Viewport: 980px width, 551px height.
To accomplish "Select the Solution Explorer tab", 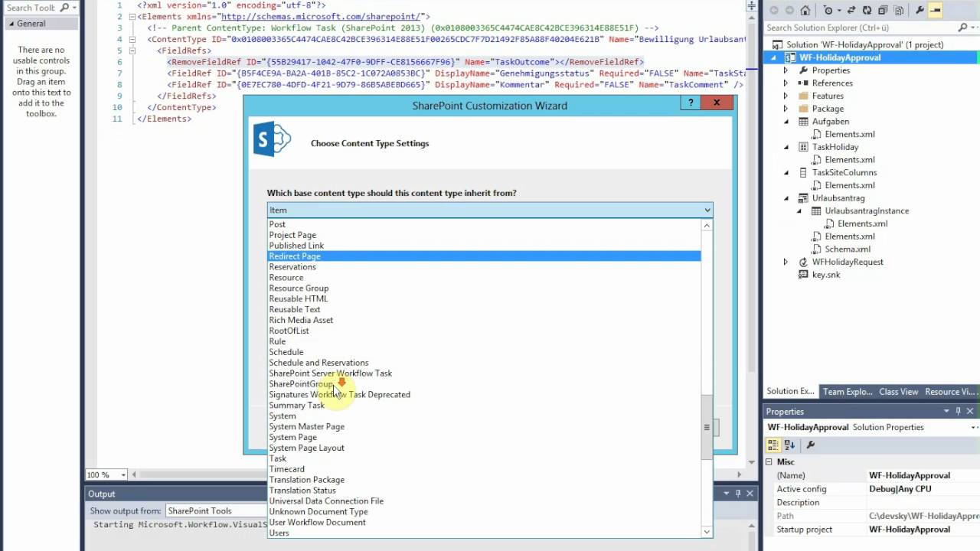I will click(x=791, y=392).
